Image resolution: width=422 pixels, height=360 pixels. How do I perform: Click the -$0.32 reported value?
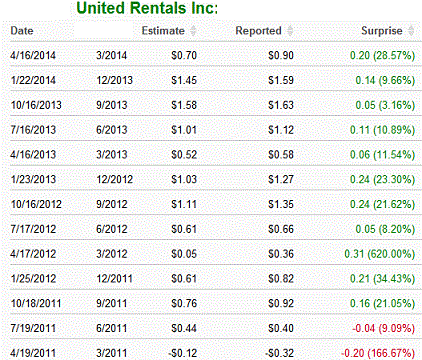click(279, 353)
